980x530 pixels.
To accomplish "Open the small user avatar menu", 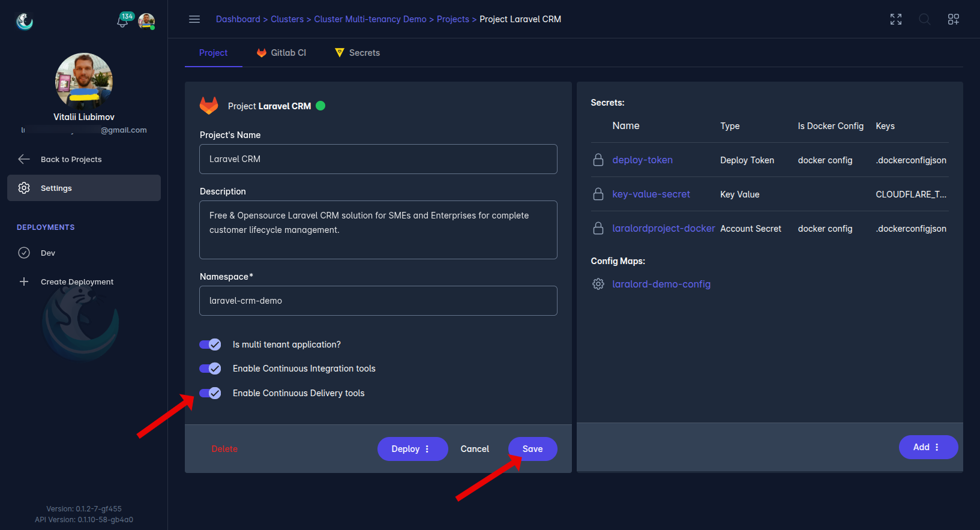I will (x=146, y=21).
